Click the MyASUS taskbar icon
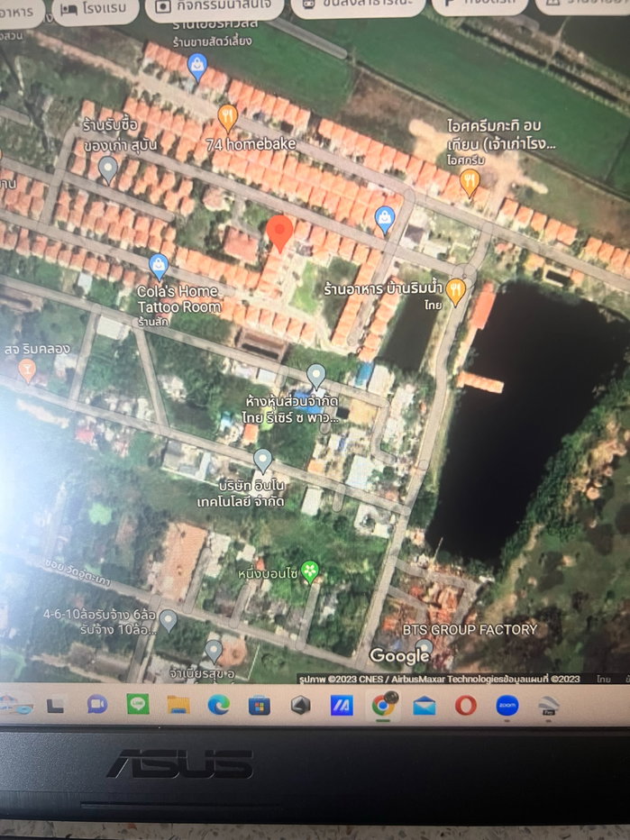Screen dimensions: 630x840 342,706
